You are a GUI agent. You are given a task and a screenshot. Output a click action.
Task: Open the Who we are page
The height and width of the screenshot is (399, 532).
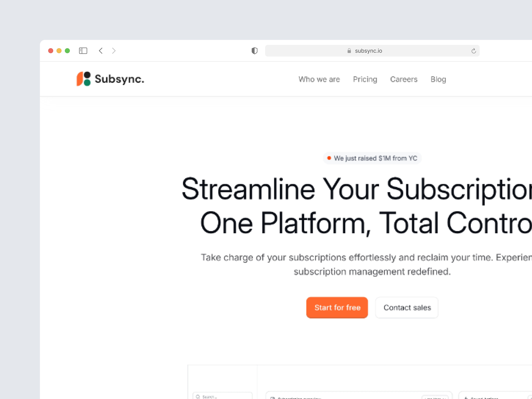319,79
